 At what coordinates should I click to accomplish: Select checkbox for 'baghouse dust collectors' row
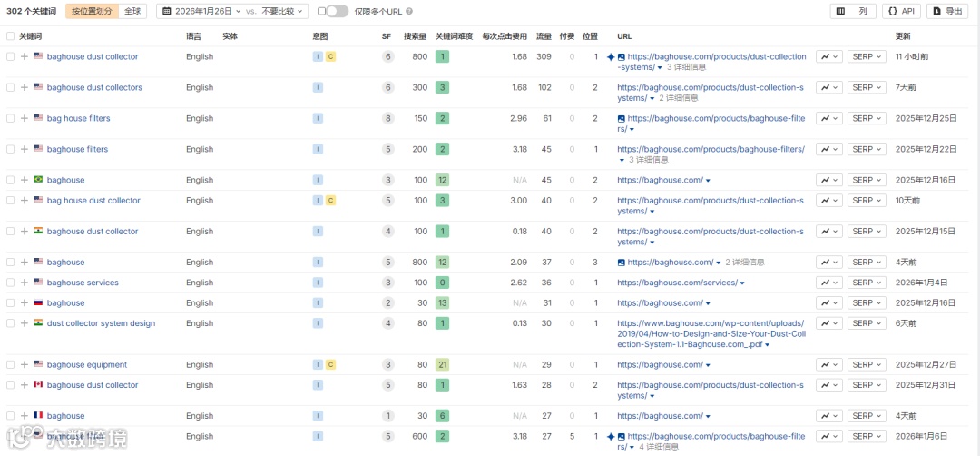tap(10, 87)
